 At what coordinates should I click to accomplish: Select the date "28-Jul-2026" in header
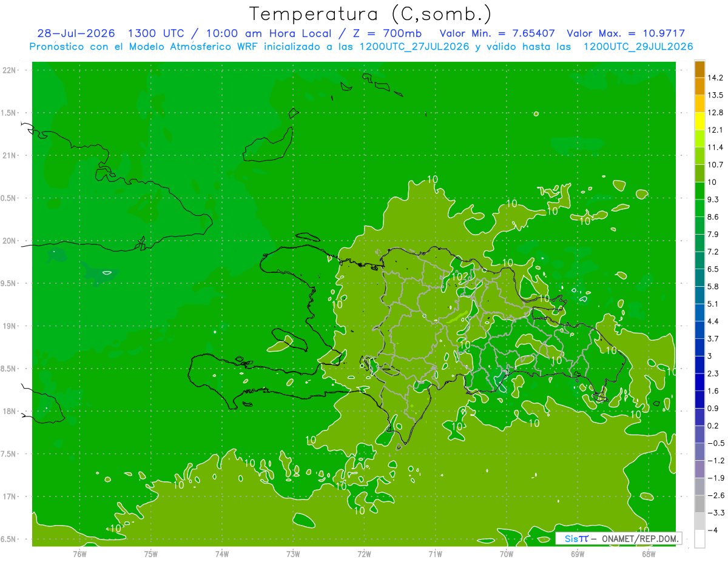[76, 33]
